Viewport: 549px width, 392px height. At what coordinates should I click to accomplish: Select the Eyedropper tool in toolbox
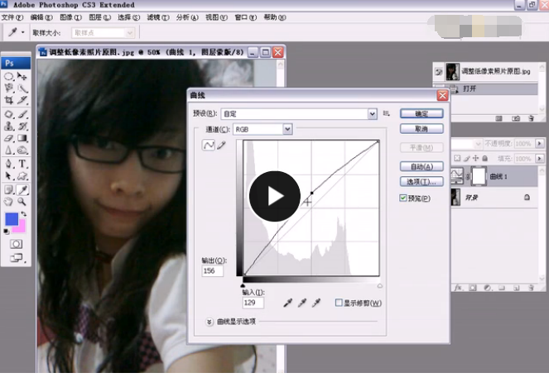22,189
